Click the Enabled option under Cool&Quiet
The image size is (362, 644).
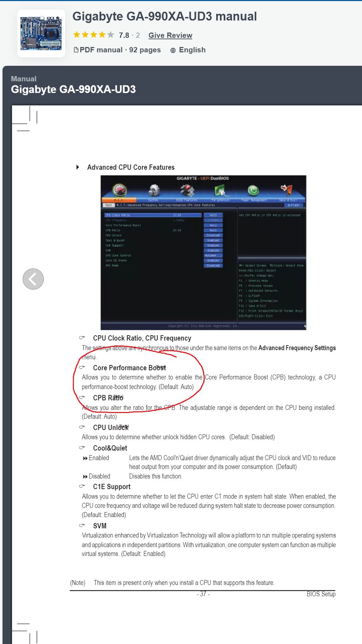99,458
